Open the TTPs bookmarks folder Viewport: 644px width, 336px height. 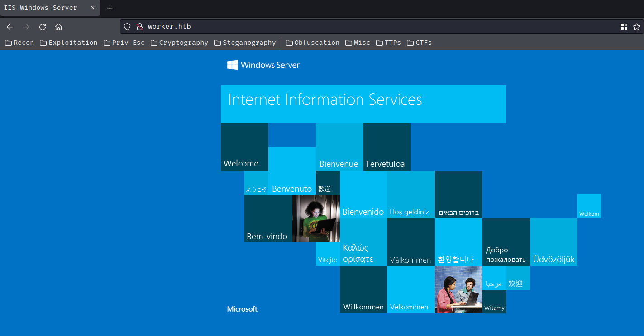(x=388, y=43)
